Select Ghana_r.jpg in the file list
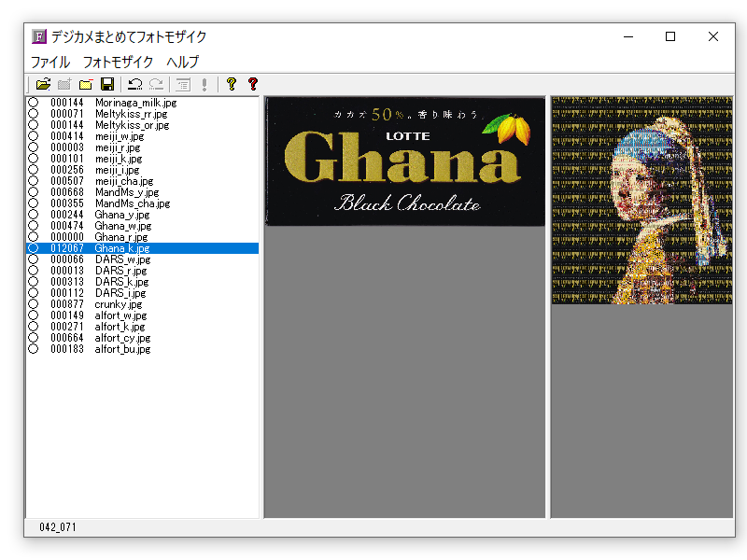The height and width of the screenshot is (560, 747). pos(121,237)
